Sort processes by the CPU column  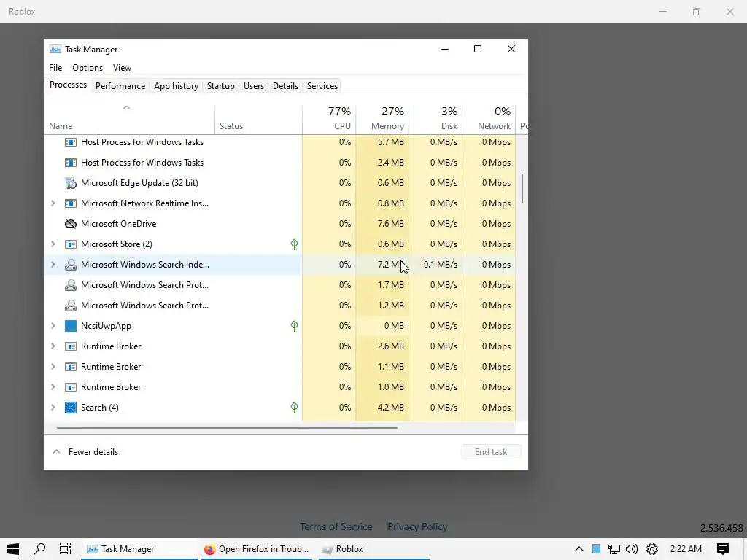pyautogui.click(x=329, y=119)
